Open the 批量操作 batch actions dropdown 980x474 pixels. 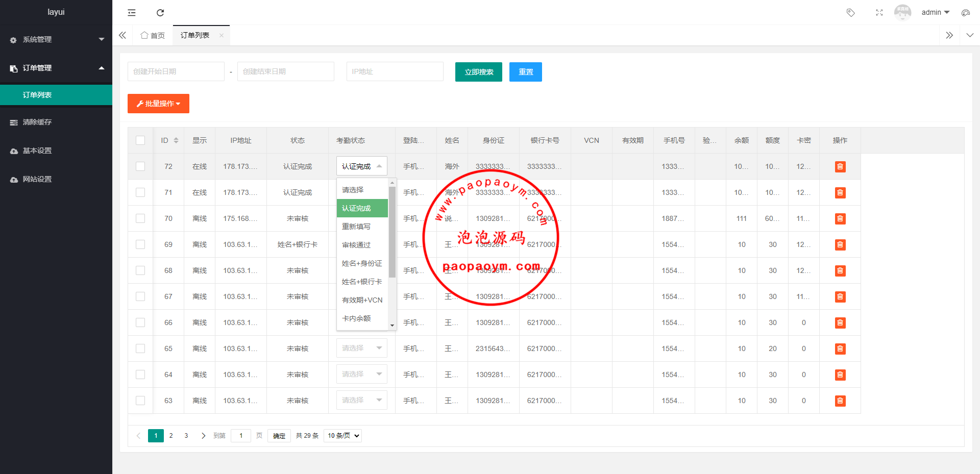click(x=158, y=104)
